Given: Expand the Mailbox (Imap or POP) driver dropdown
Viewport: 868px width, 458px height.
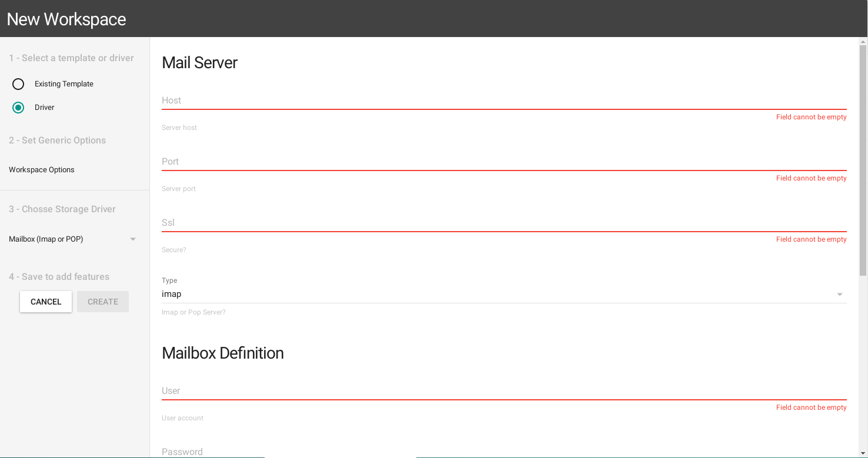Looking at the screenshot, I should (72, 239).
